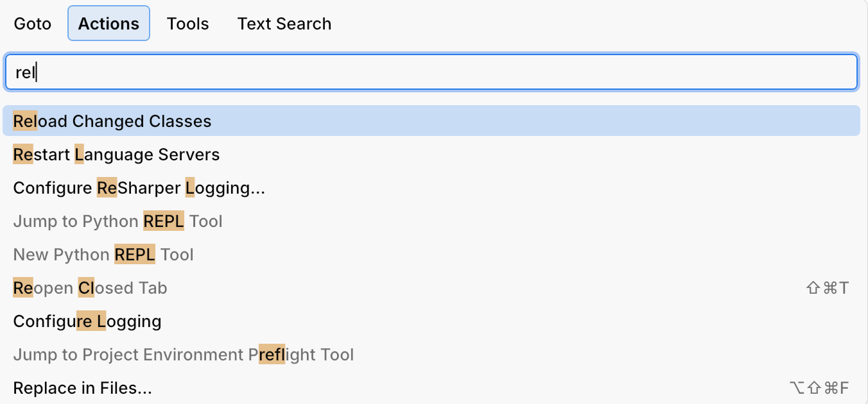Screen dimensions: 868x404
Task: Select Jump to Project Environment Preflight Tool
Action: 183,354
